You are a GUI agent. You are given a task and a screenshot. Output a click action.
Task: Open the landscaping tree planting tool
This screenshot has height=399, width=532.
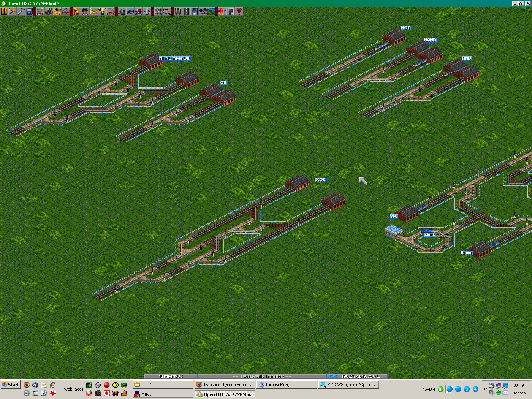tap(211, 11)
